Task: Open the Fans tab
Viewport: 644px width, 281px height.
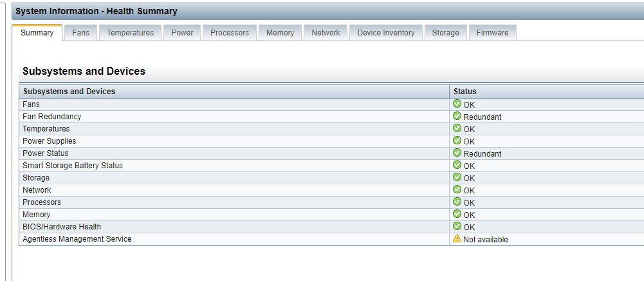Action: point(81,33)
